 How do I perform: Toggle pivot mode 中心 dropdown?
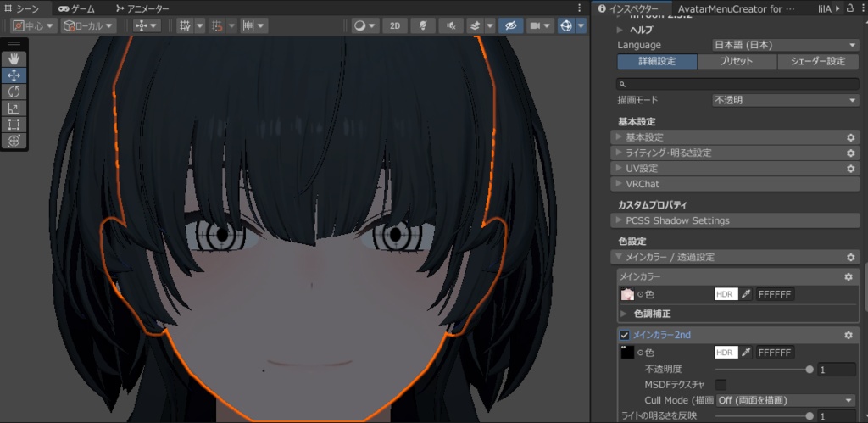pyautogui.click(x=34, y=25)
